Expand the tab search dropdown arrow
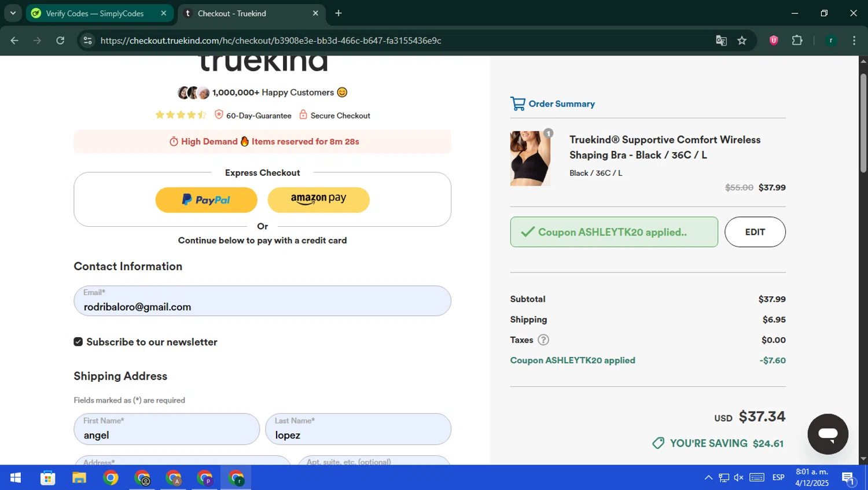868x490 pixels. [13, 13]
